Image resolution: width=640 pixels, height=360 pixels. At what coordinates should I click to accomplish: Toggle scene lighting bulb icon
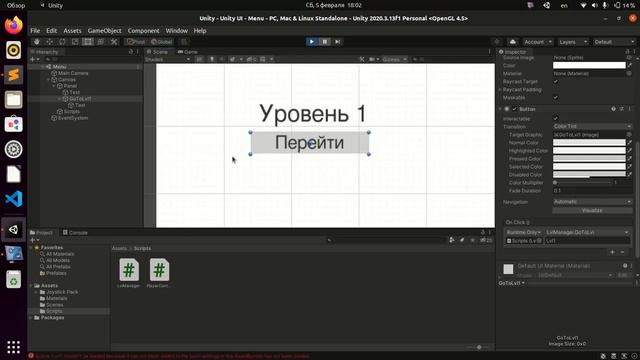(x=211, y=59)
